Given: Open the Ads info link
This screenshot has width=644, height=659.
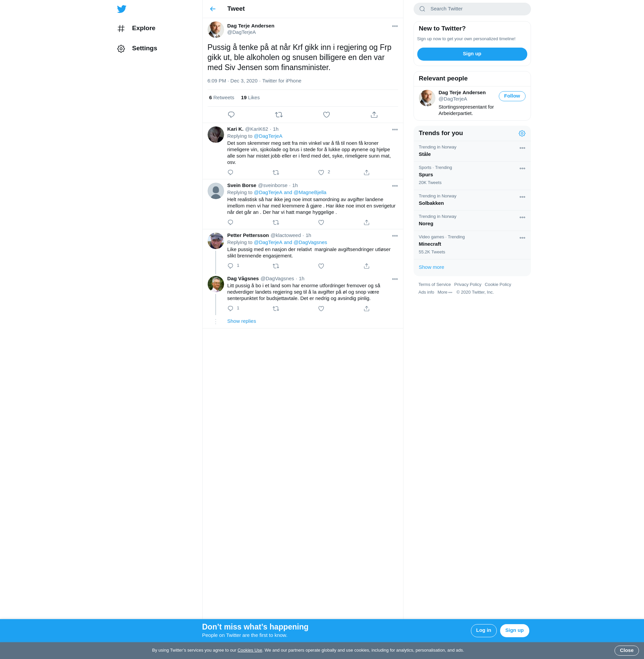Looking at the screenshot, I should coord(426,292).
